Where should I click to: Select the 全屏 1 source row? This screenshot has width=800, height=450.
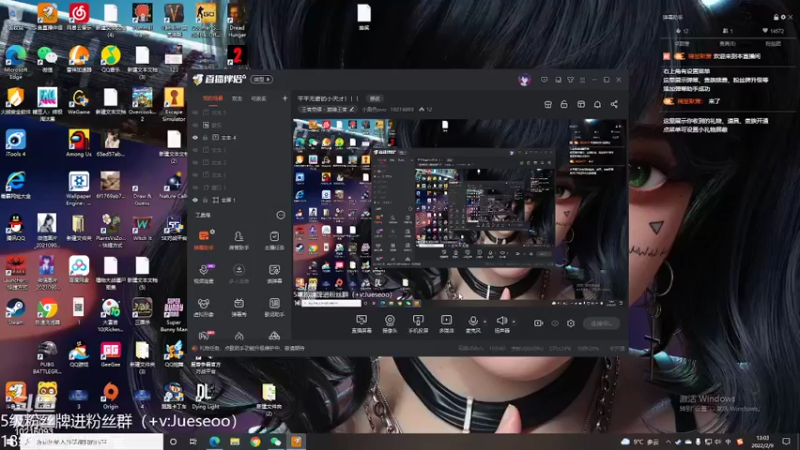click(239, 200)
